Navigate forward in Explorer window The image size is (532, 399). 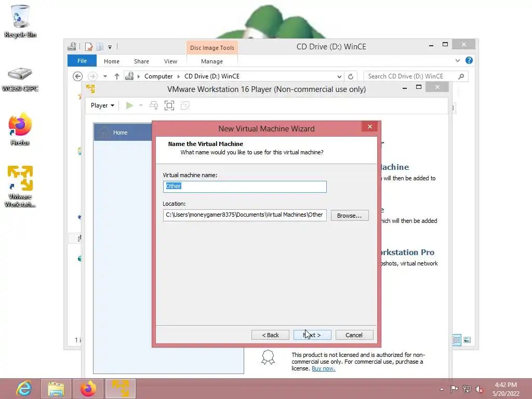pyautogui.click(x=92, y=76)
